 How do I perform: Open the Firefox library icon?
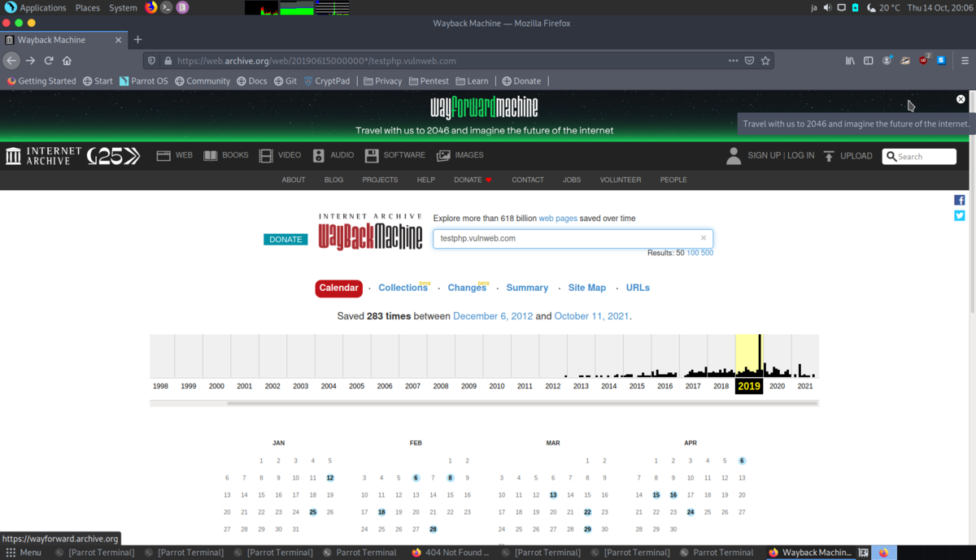click(850, 60)
